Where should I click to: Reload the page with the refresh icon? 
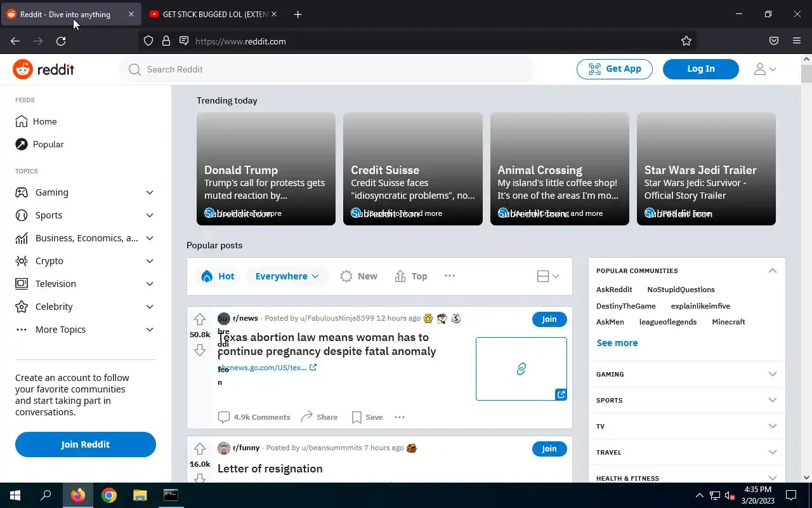coord(61,41)
